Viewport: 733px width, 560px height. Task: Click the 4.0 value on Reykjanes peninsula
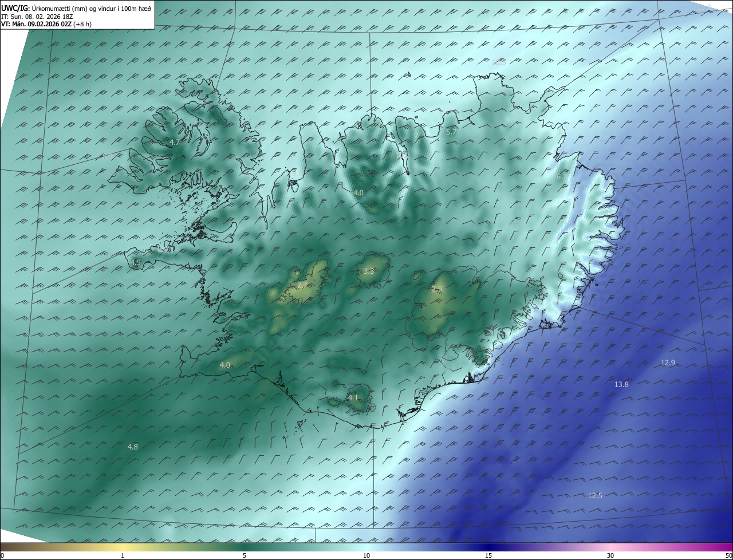(x=225, y=365)
